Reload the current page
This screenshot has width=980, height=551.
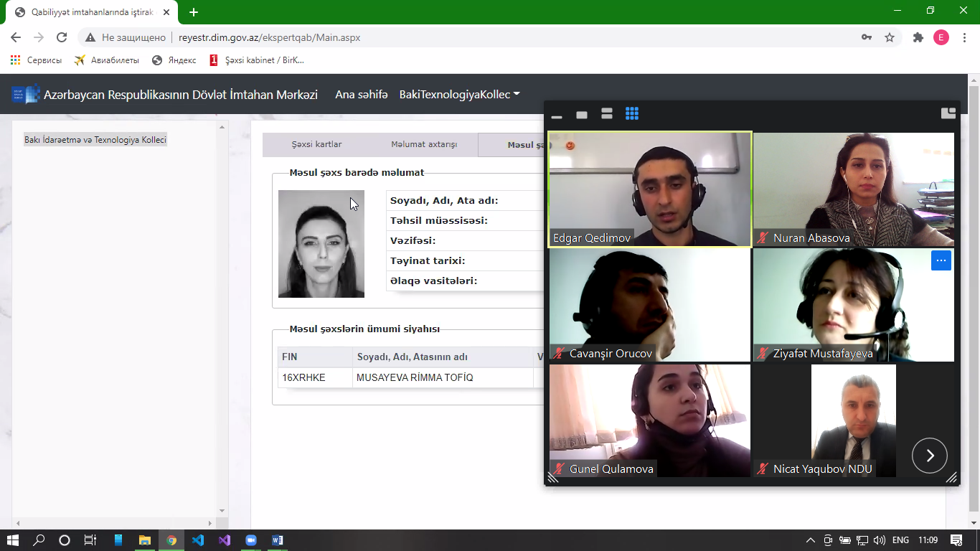pos(62,37)
